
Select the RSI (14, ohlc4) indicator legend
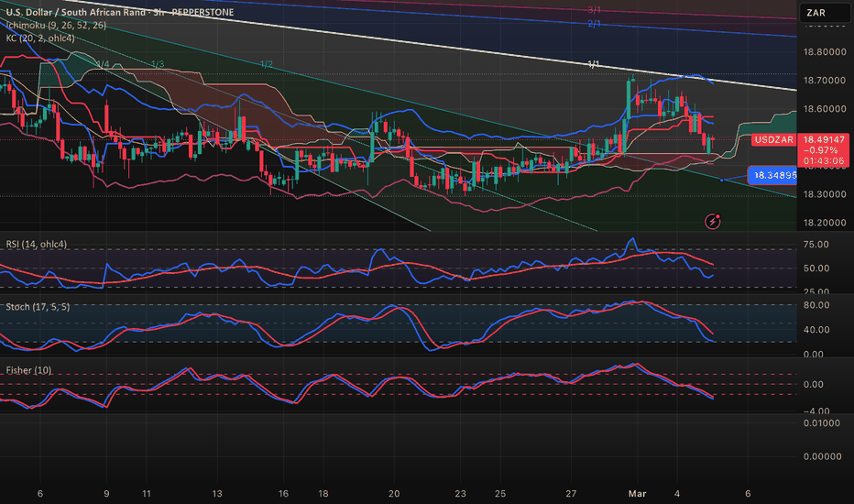pyautogui.click(x=37, y=244)
